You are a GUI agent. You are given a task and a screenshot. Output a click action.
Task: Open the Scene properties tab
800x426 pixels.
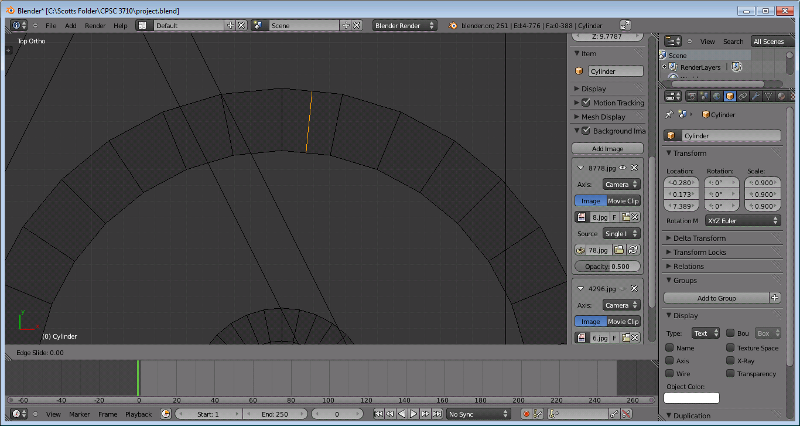click(705, 96)
